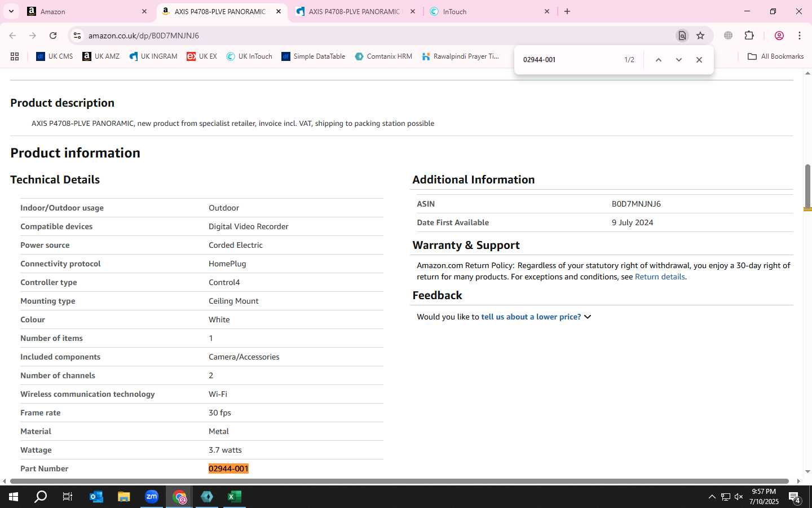812x508 pixels.
Task: Click the address bar URL
Action: pos(144,36)
